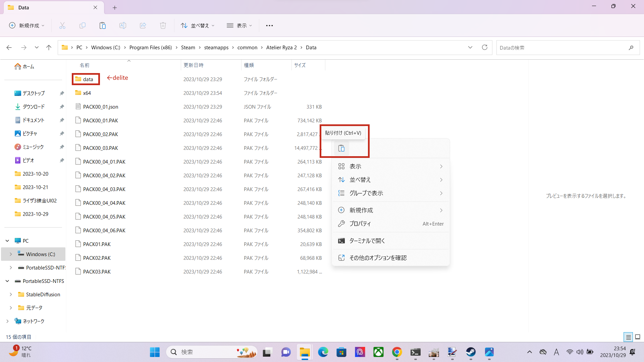The image size is (644, 362).
Task: Show hidden system tray icons
Action: tap(530, 352)
